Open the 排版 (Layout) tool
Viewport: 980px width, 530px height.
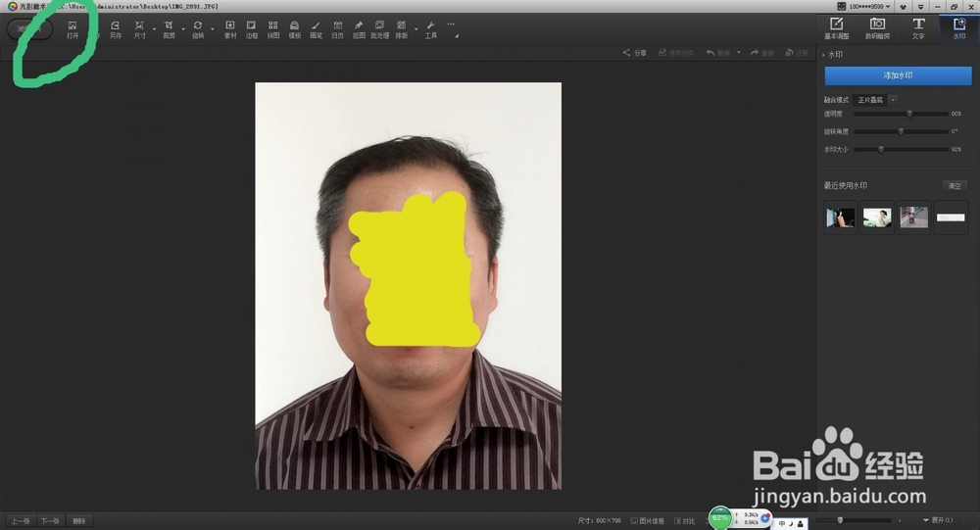click(401, 29)
